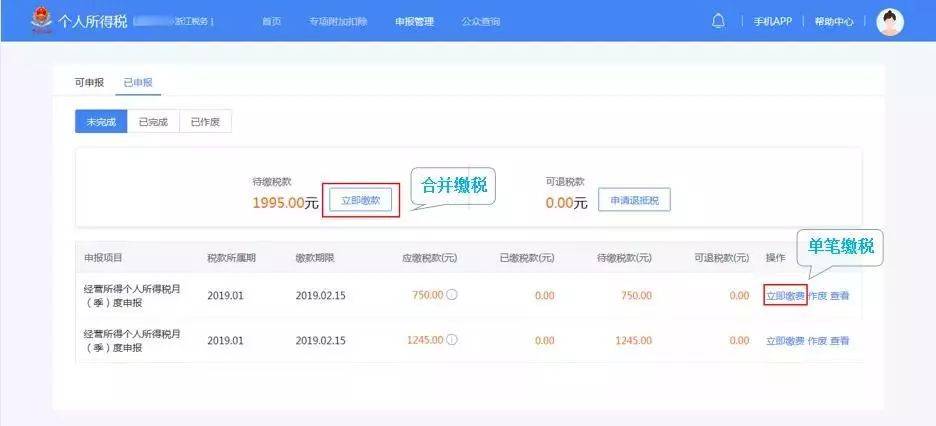Open 申报管理 navigation item
The image size is (936, 426).
point(414,21)
